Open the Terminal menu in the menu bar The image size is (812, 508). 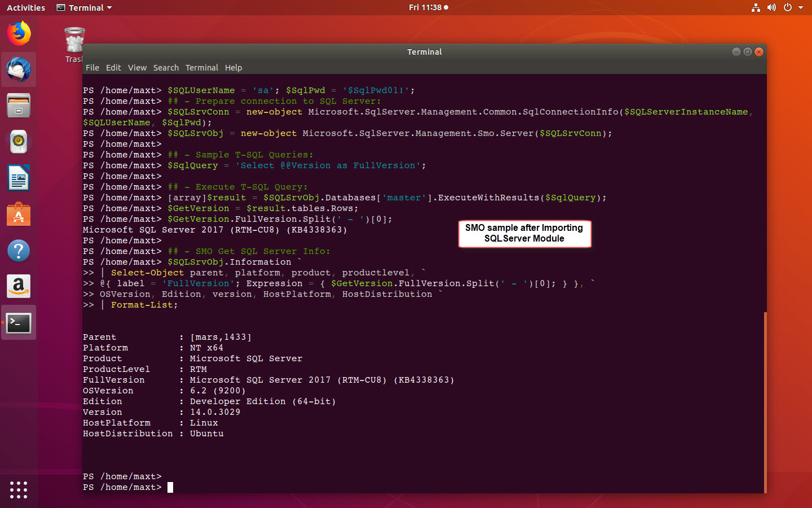tap(202, 68)
